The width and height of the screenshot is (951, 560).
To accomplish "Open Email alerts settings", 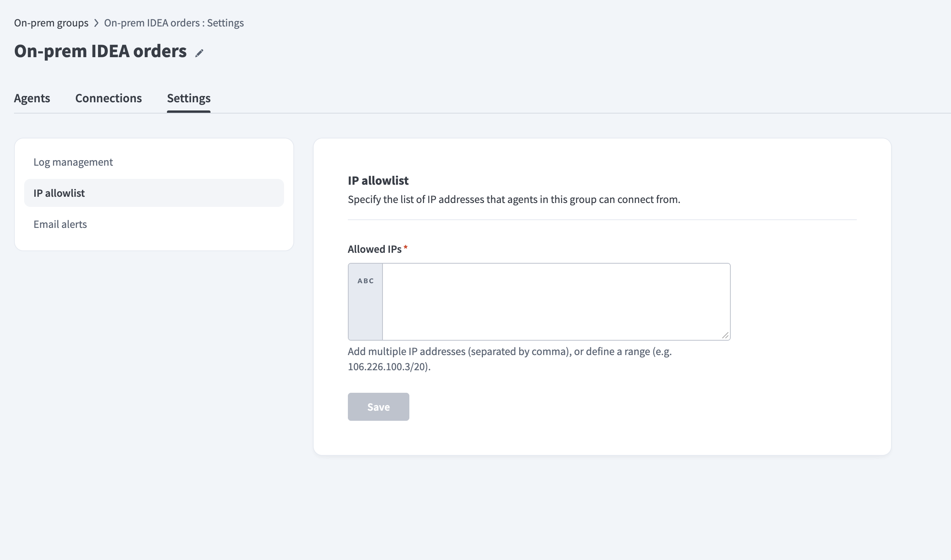I will 60,224.
